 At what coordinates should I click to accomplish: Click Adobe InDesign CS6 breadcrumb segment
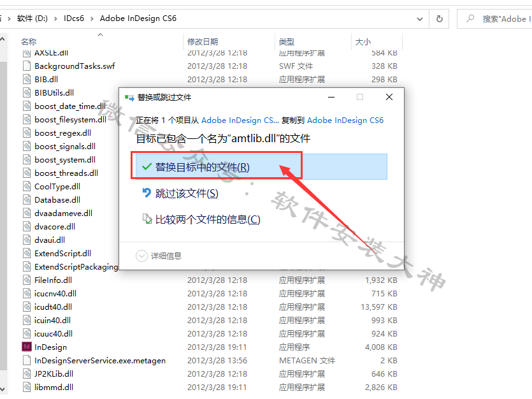(138, 18)
